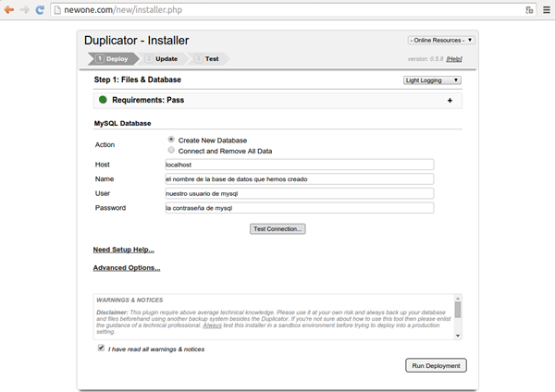Click the browser forward arrow

25,9
